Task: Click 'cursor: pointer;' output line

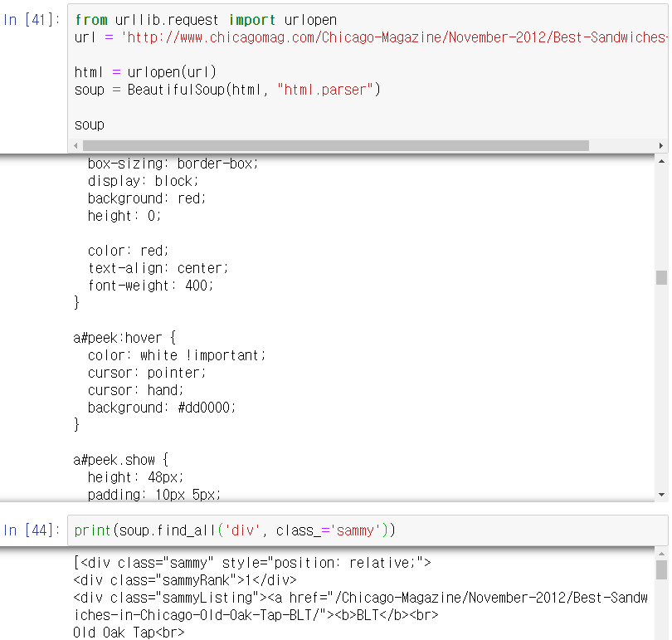Action: (147, 373)
